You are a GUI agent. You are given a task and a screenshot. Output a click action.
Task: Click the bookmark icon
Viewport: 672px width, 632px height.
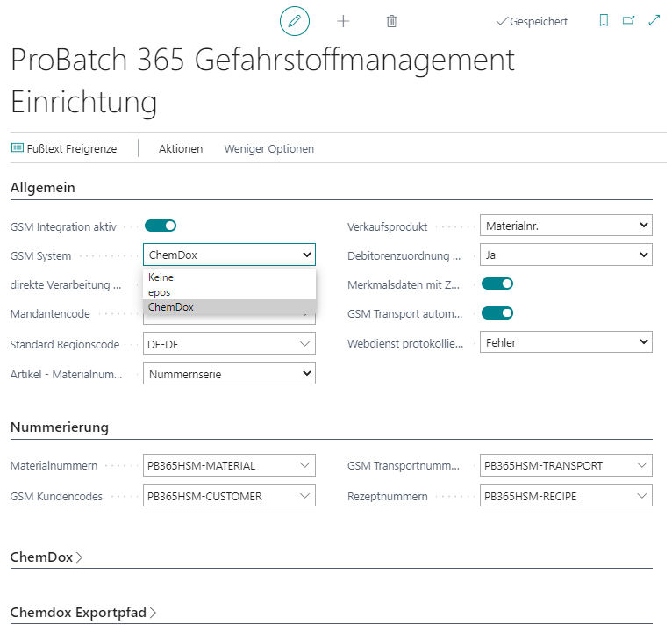click(604, 20)
